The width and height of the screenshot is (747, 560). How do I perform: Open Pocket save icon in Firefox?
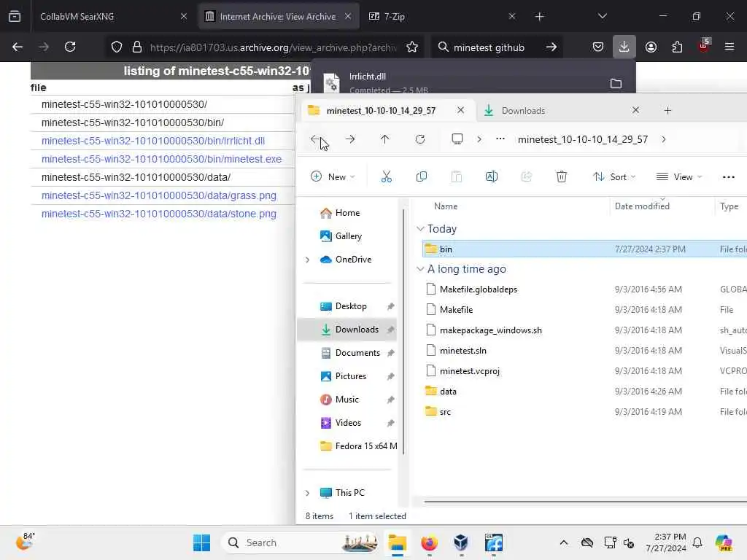tap(598, 47)
